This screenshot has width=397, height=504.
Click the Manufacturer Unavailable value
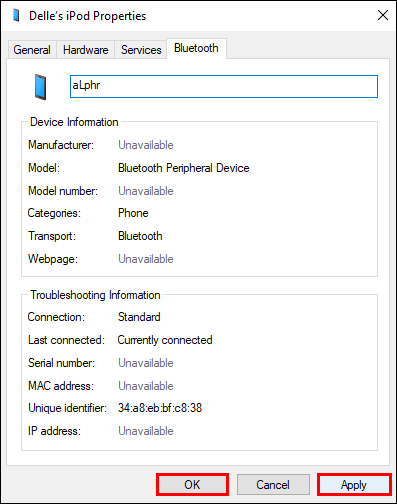146,145
